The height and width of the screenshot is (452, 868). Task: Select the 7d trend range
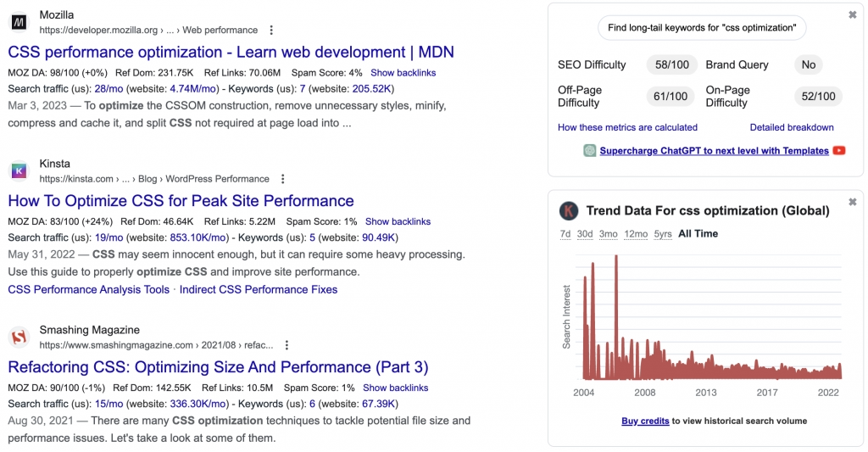565,234
